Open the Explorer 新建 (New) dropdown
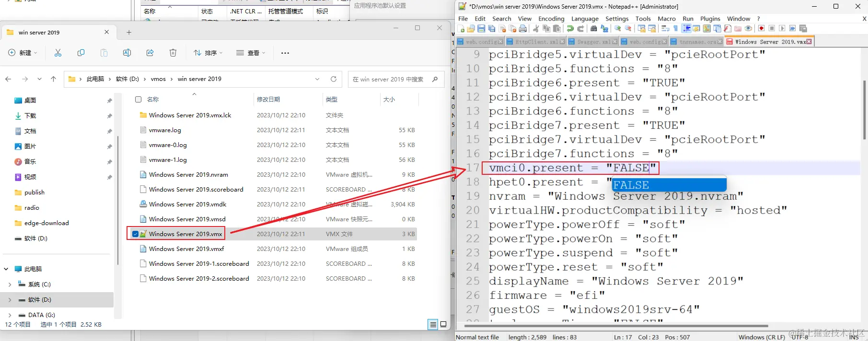The height and width of the screenshot is (341, 868). pyautogui.click(x=23, y=53)
